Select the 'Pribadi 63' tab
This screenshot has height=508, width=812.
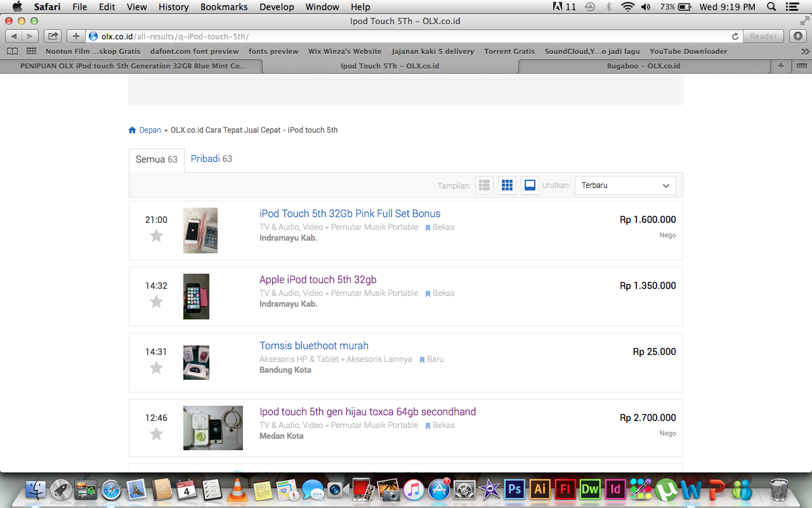pyautogui.click(x=211, y=159)
